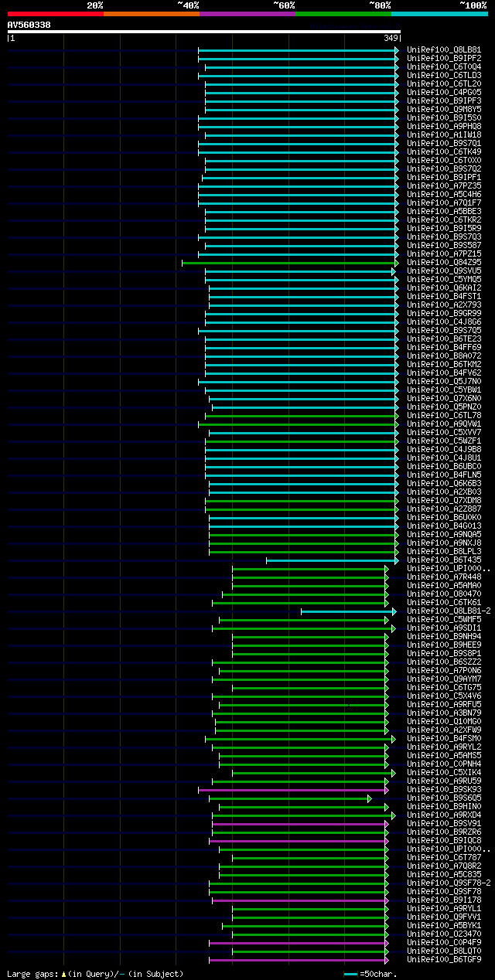
Task: Select the UniRef100_O23470 label
Action: 444,934
